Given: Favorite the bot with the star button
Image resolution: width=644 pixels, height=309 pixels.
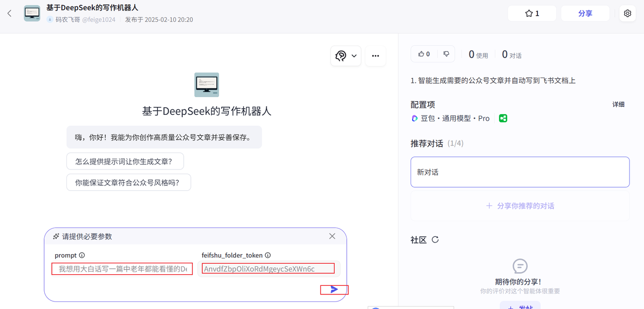Looking at the screenshot, I should click(x=532, y=14).
